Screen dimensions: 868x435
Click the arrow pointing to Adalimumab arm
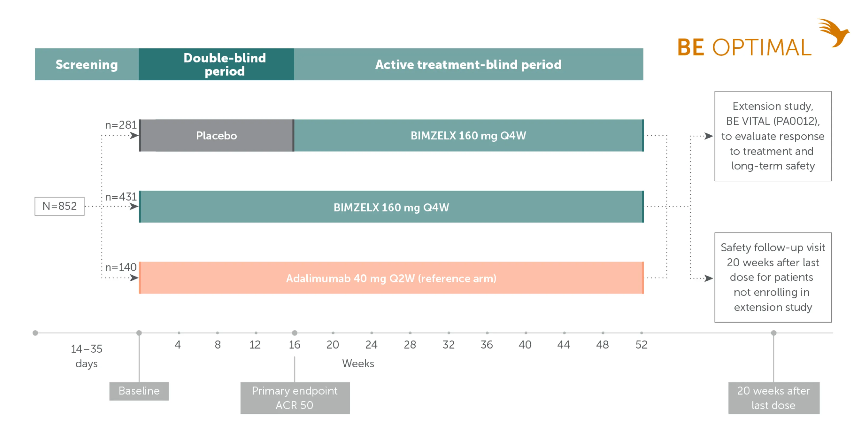point(134,278)
